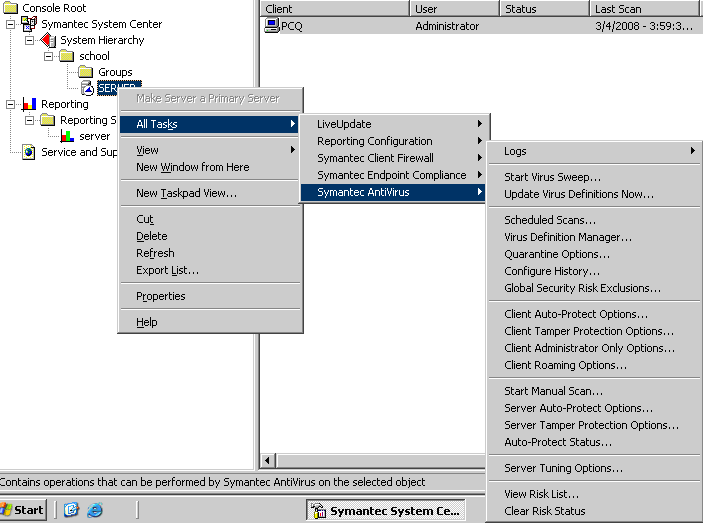Click the Service and Support globe icon
Image resolution: width=703 pixels, height=524 pixels.
click(29, 152)
